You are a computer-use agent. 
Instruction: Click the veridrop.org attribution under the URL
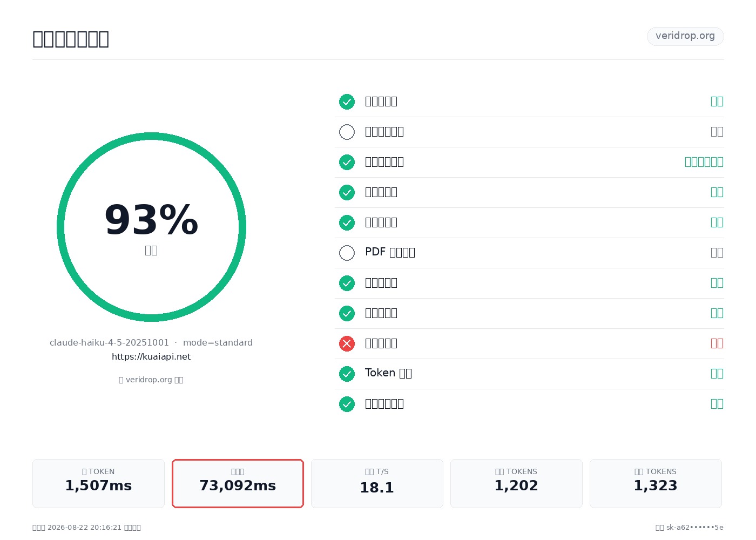pyautogui.click(x=151, y=380)
